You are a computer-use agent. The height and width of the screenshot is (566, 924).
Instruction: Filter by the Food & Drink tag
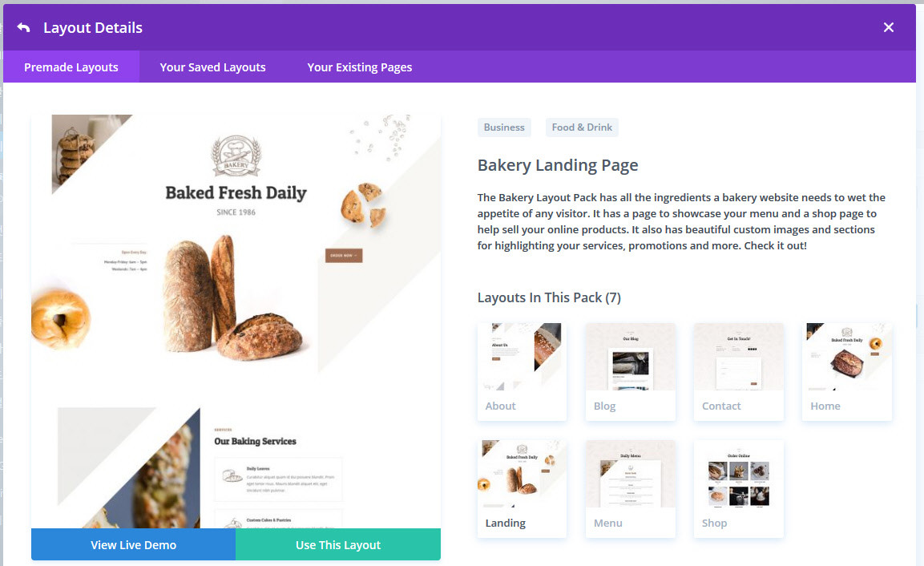click(582, 127)
